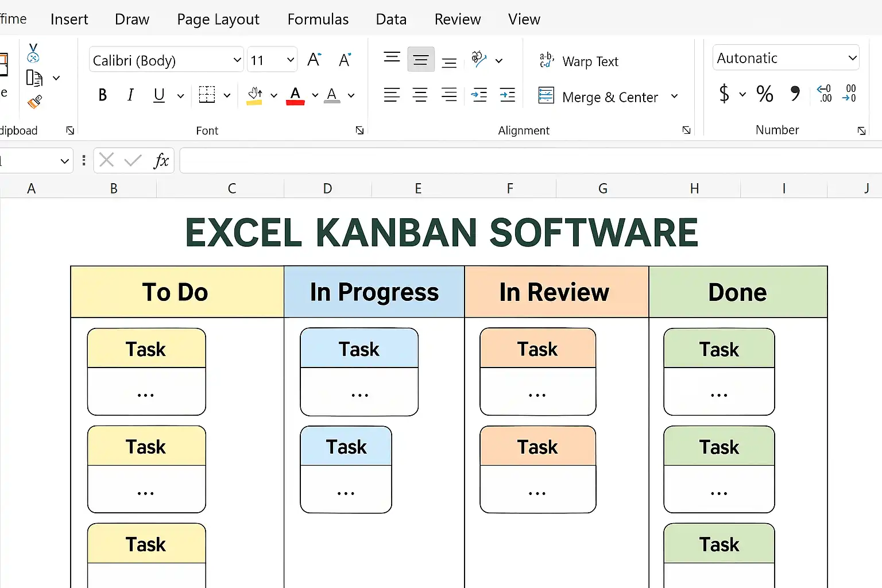Viewport: 882px width, 588px height.
Task: Enable Warp Text wrapping
Action: click(x=579, y=61)
